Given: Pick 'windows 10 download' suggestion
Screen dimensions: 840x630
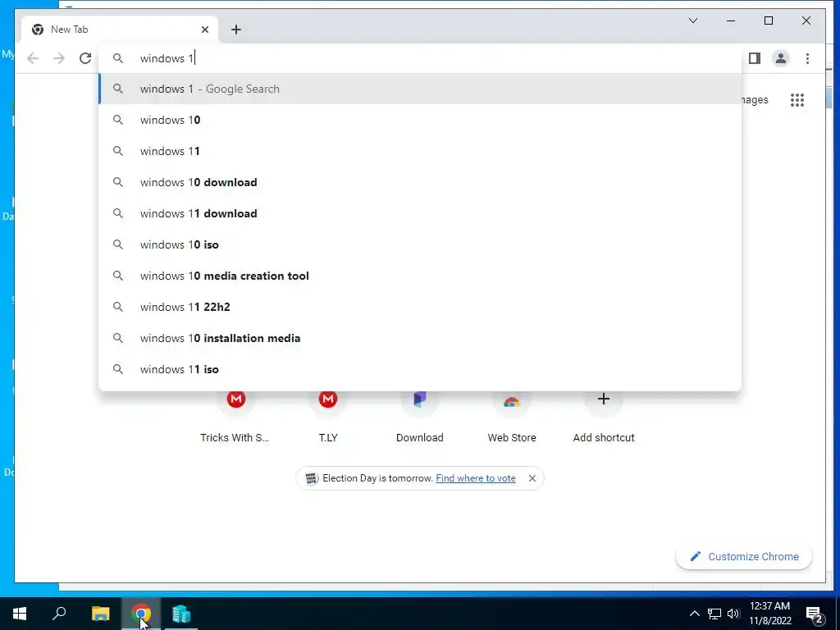Looking at the screenshot, I should coord(421,182).
